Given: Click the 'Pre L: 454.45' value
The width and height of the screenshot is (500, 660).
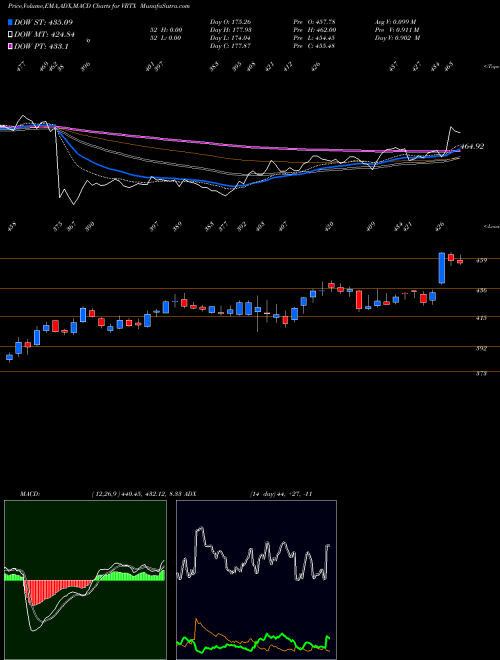Looking at the screenshot, I should 314,38.
